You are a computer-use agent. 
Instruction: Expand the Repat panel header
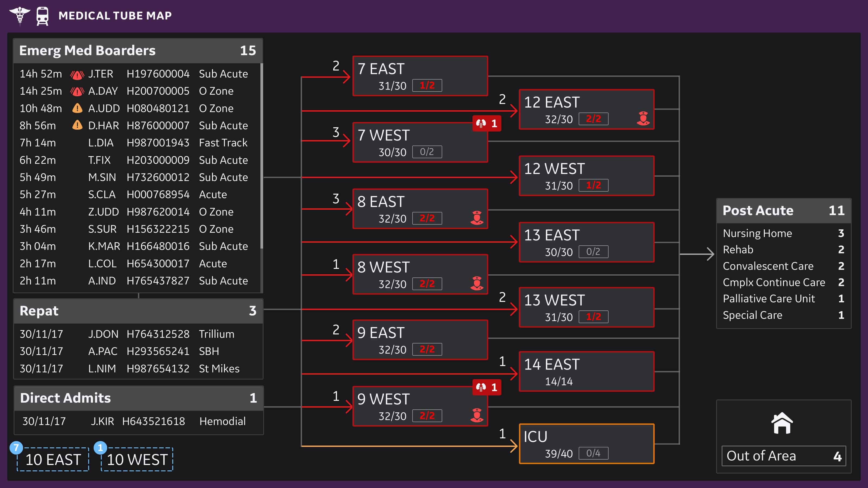point(138,311)
